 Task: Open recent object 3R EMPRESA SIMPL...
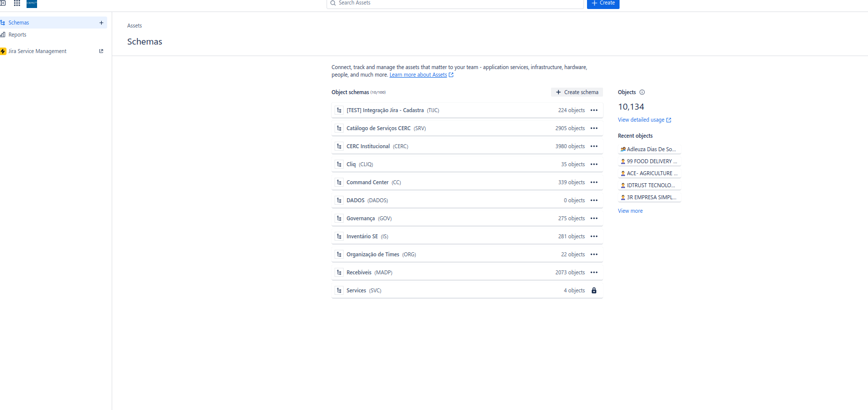649,197
